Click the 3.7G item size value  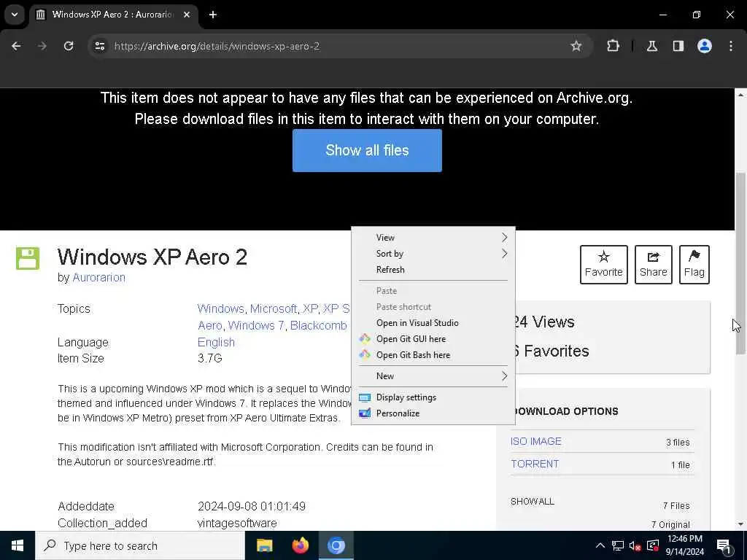click(209, 358)
